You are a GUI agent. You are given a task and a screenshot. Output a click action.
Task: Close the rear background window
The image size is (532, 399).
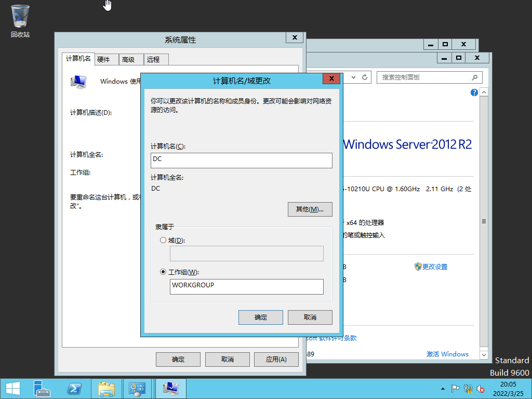[x=464, y=44]
